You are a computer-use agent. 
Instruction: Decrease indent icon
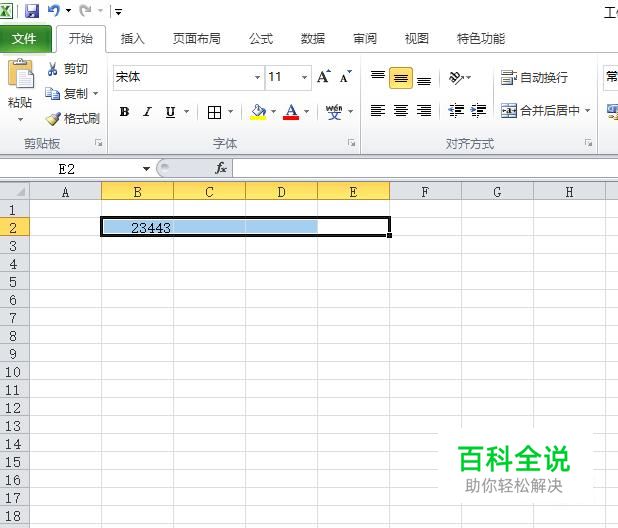[456, 111]
